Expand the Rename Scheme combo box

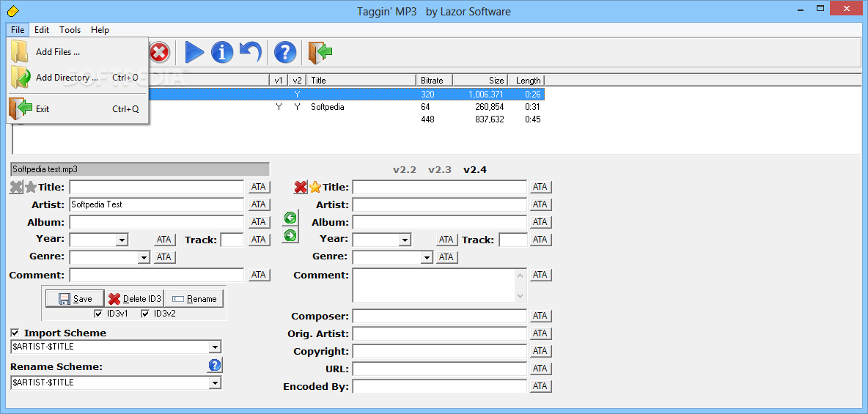215,382
